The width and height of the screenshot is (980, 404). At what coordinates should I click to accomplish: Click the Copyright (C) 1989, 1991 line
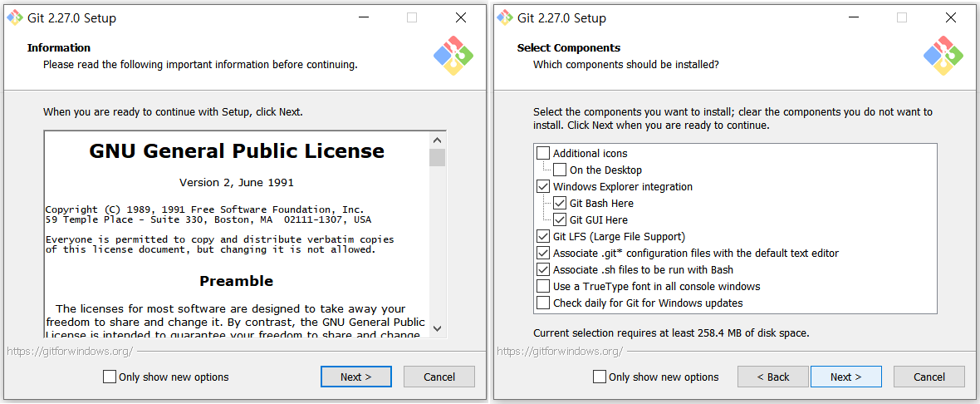pyautogui.click(x=205, y=209)
